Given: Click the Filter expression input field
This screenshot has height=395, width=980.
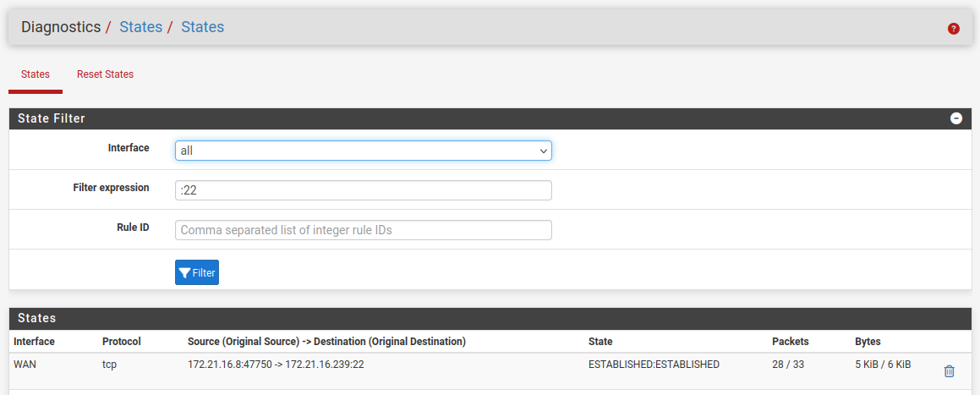Looking at the screenshot, I should click(x=363, y=190).
